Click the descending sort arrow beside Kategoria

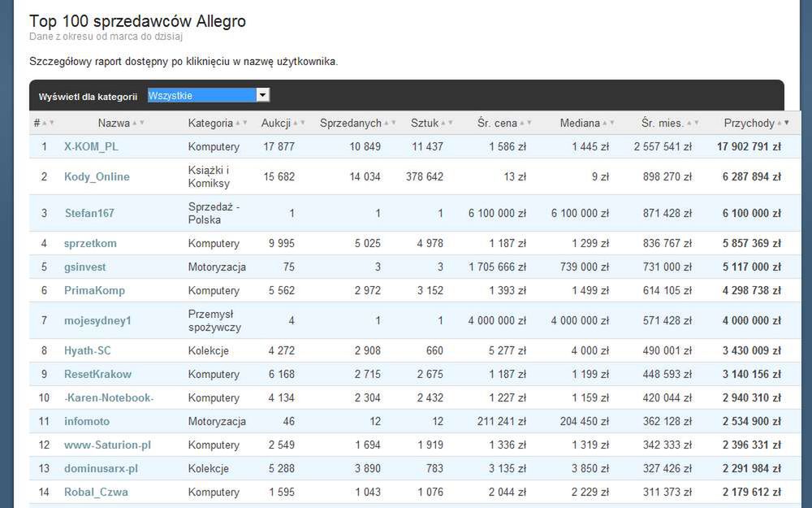click(x=245, y=124)
